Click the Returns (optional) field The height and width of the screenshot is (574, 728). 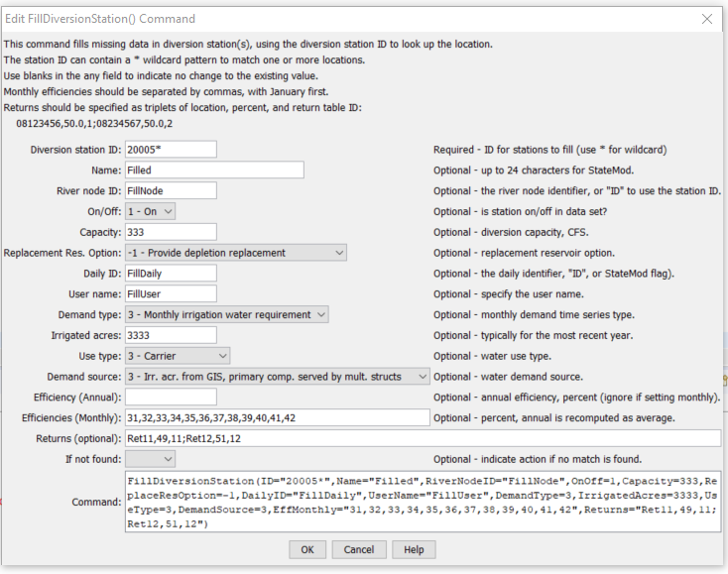click(x=423, y=438)
